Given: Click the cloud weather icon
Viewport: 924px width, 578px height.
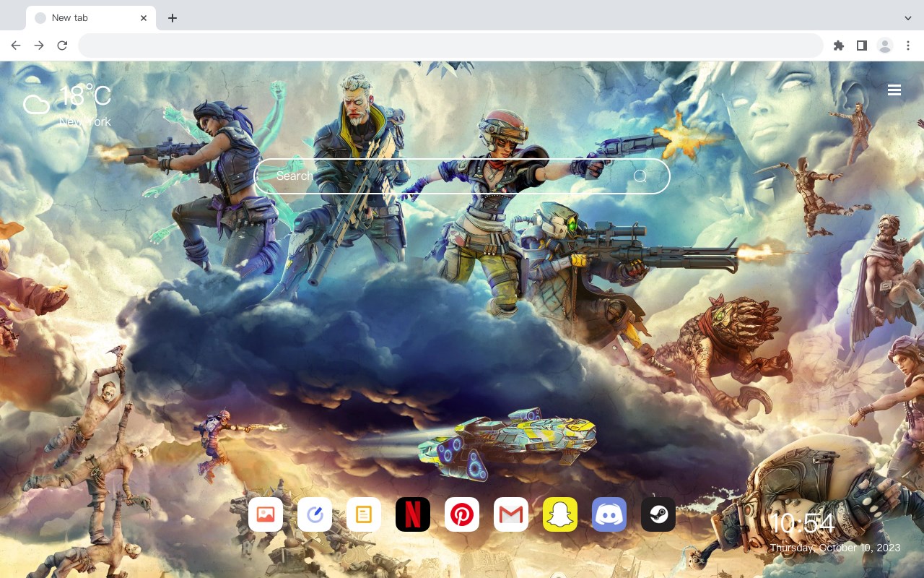Looking at the screenshot, I should (x=36, y=105).
